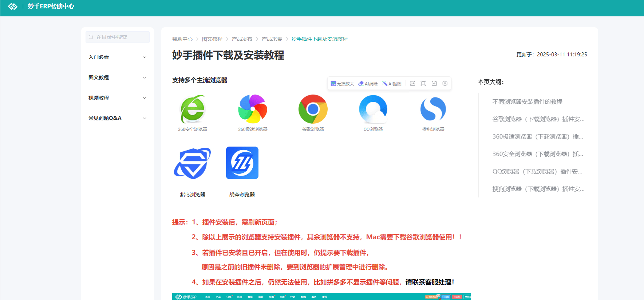Click the tip line about Mac需要下载谷歌浏览器使用
This screenshot has width=644, height=300.
coord(327,237)
